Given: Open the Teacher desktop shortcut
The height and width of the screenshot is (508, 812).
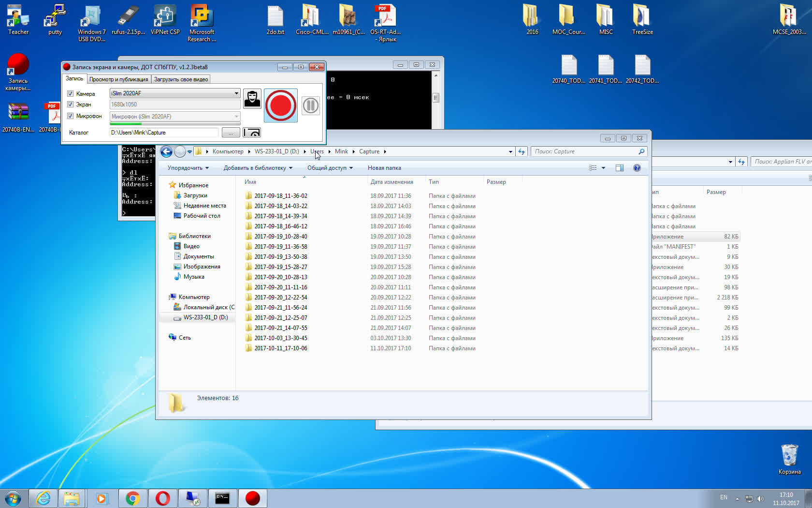Looking at the screenshot, I should coord(18,20).
